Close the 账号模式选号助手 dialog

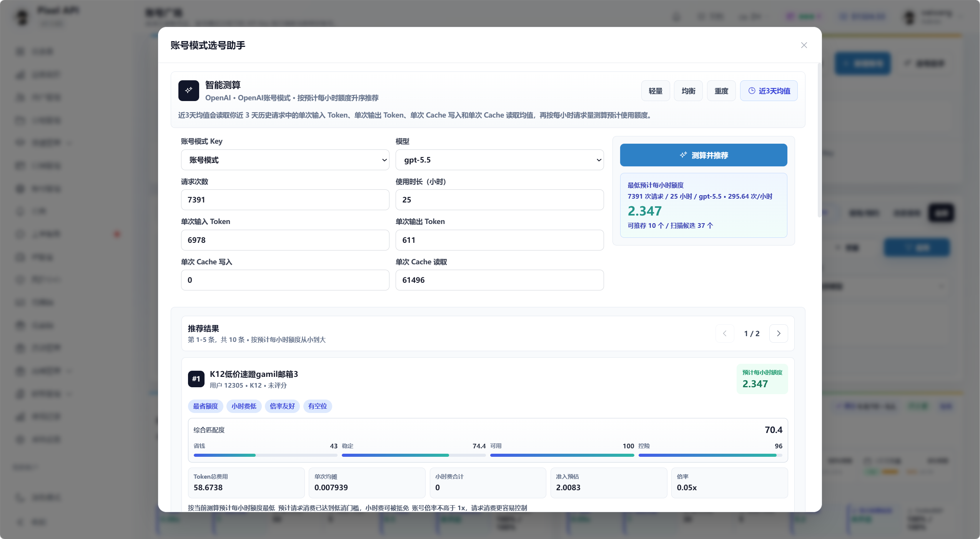(x=804, y=45)
